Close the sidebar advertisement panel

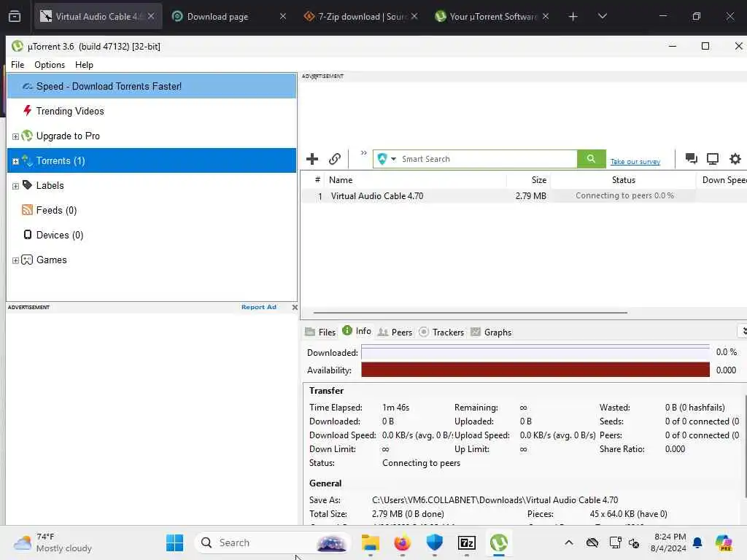click(295, 307)
